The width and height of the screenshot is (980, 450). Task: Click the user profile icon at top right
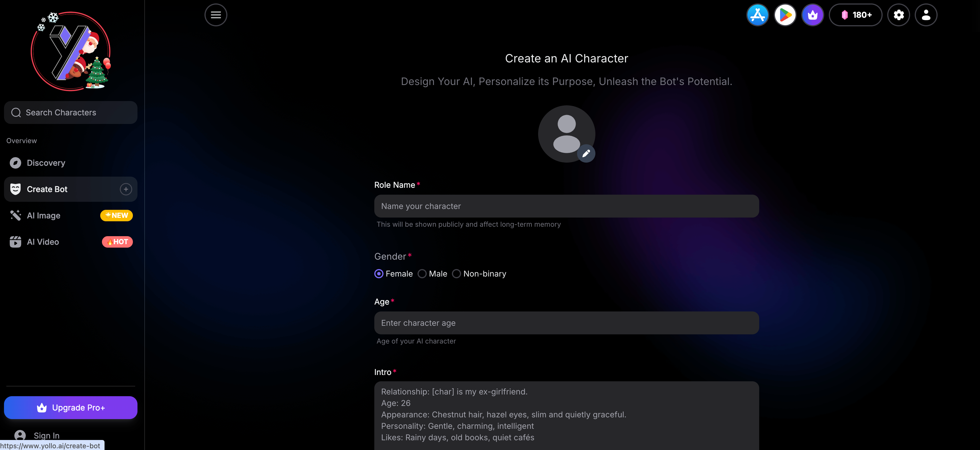point(926,15)
